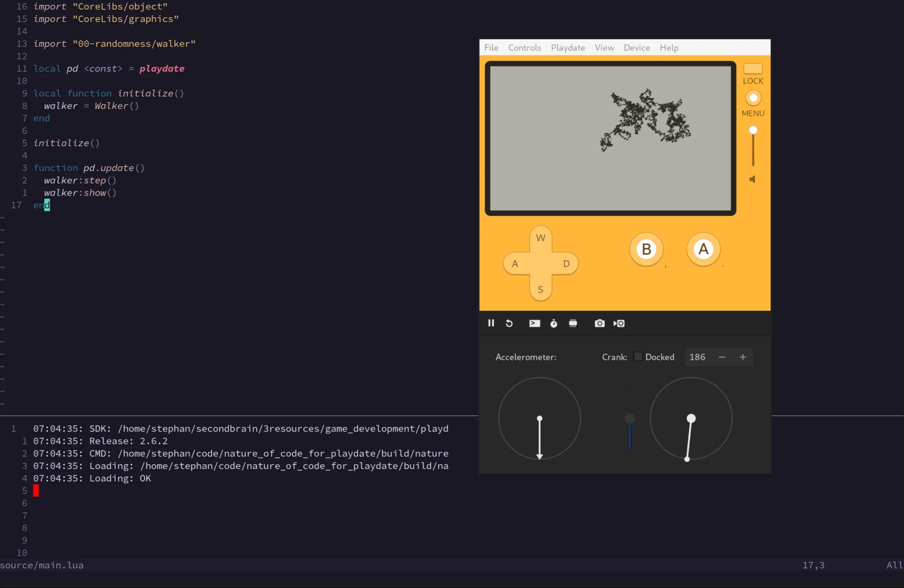
Task: Open the Device menu
Action: click(x=636, y=48)
